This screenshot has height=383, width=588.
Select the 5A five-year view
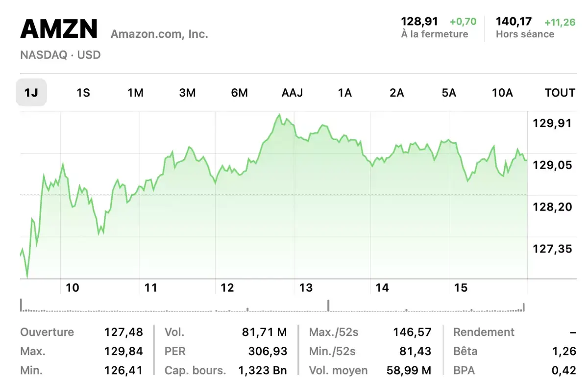point(449,93)
